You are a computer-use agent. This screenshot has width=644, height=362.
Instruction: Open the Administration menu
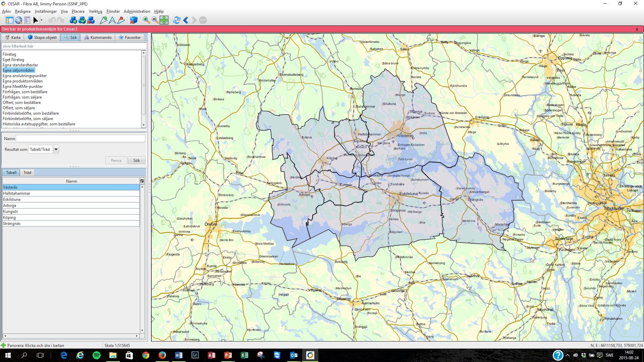click(x=137, y=11)
